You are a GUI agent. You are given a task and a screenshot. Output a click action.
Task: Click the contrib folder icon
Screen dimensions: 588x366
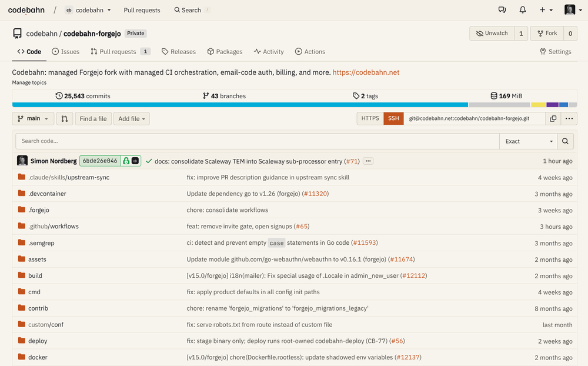click(x=22, y=308)
